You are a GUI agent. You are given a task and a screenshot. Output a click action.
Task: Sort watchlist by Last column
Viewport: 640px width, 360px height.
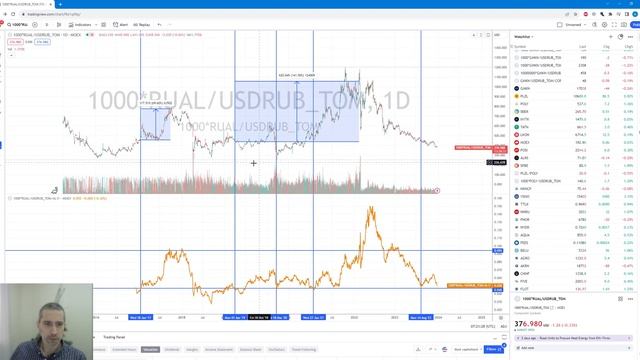click(583, 47)
